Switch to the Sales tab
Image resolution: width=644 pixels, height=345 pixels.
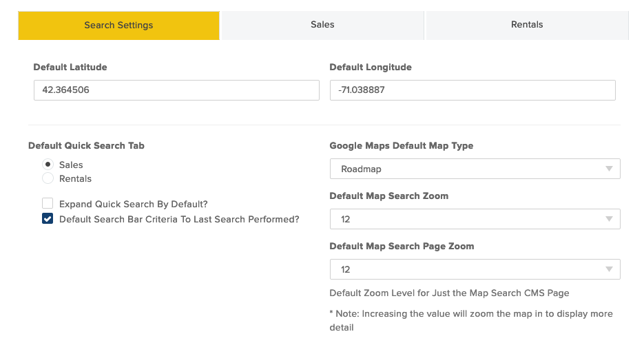click(x=322, y=25)
